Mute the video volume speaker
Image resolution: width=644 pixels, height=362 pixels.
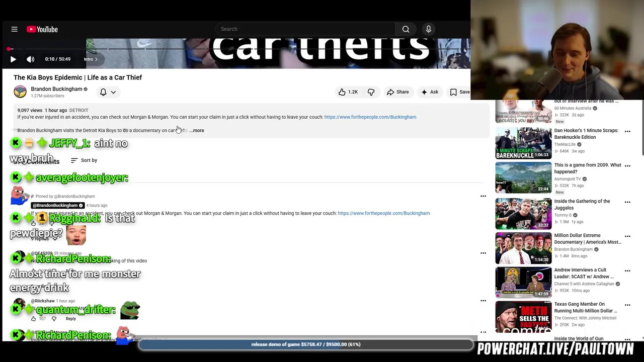pos(31,59)
